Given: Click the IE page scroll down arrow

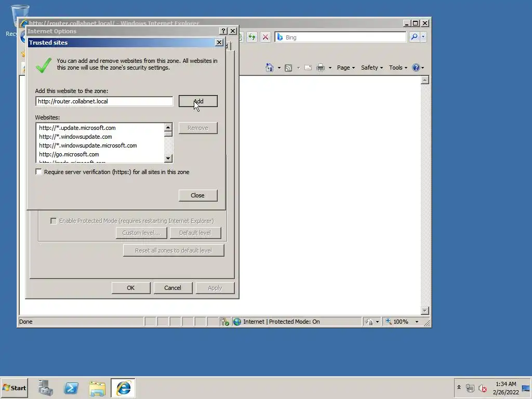Looking at the screenshot, I should click(x=425, y=311).
